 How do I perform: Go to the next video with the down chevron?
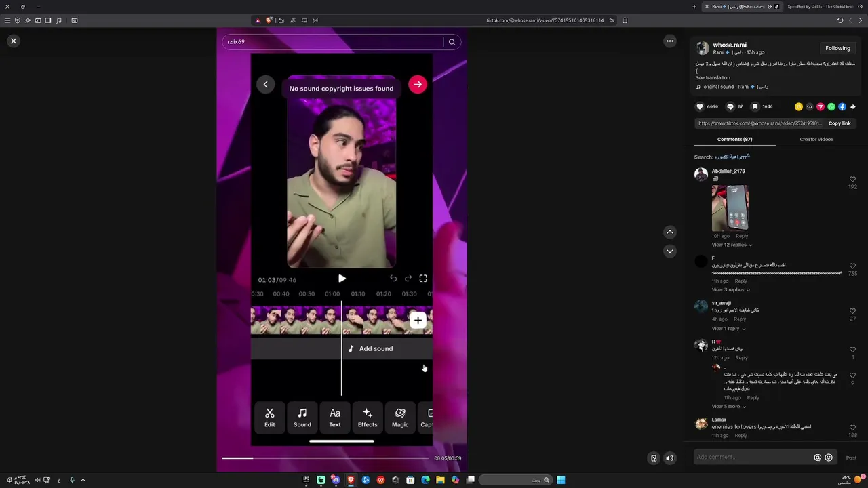click(x=670, y=251)
